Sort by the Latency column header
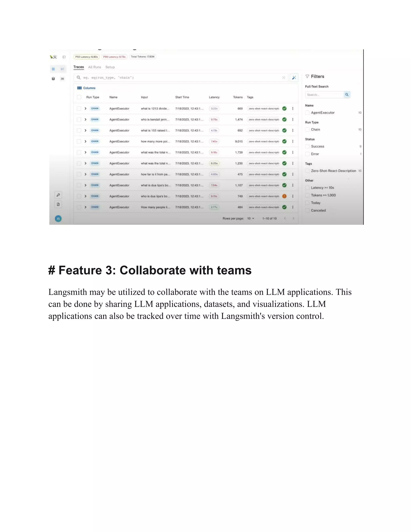 [x=214, y=97]
